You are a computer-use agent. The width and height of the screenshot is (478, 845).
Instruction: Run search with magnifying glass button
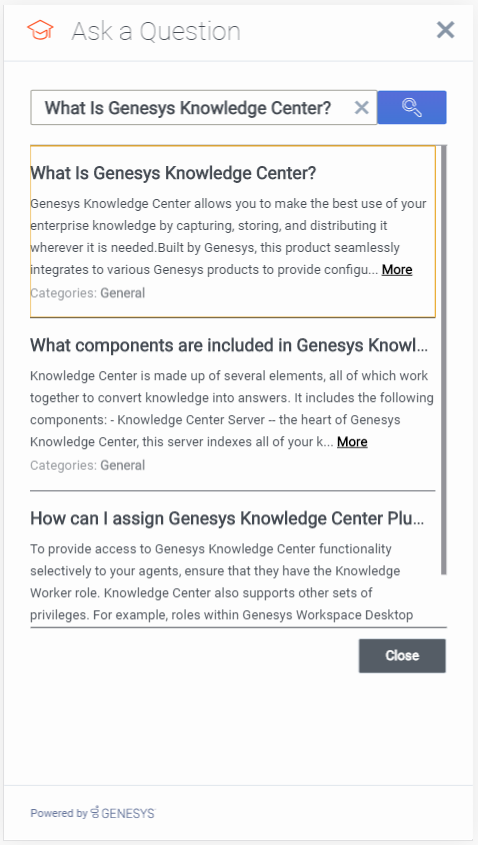pos(412,107)
